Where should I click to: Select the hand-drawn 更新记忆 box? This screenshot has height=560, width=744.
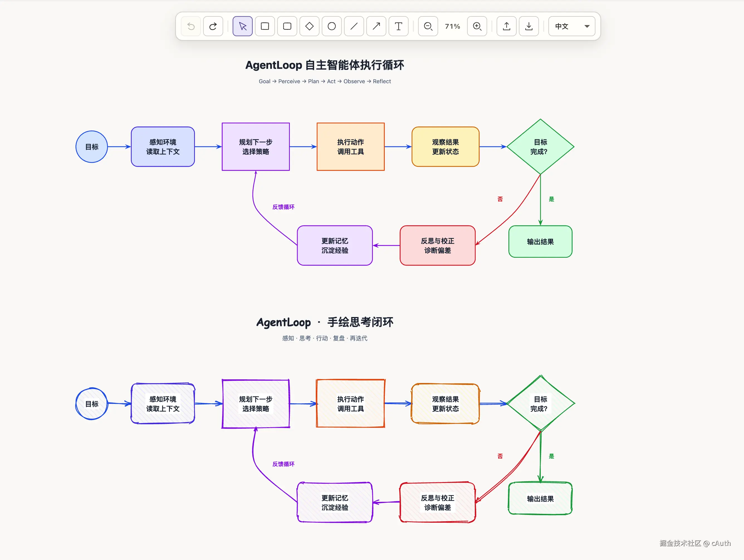(x=335, y=502)
